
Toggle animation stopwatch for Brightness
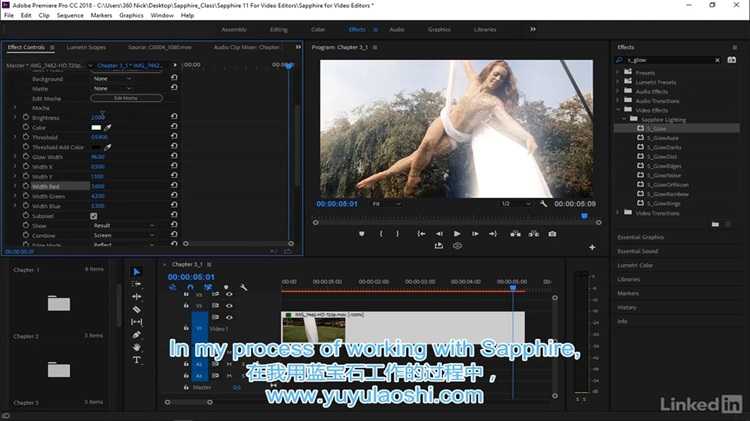click(x=26, y=117)
